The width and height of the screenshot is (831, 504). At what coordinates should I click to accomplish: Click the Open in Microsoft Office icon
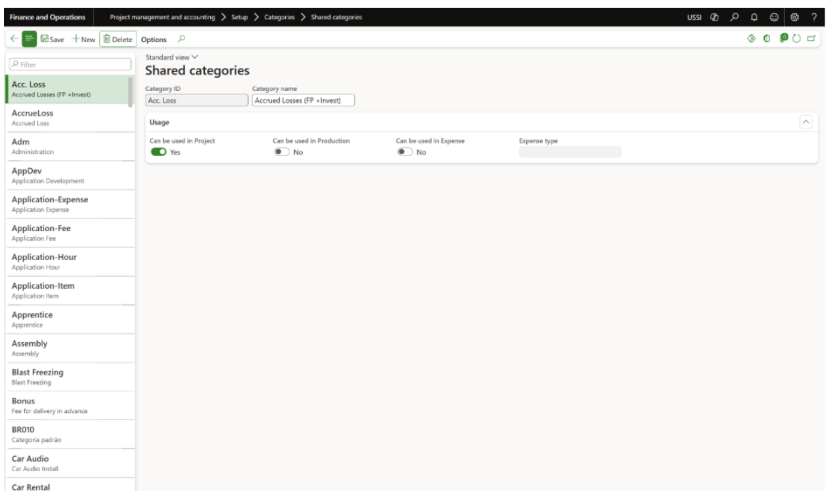coord(767,39)
